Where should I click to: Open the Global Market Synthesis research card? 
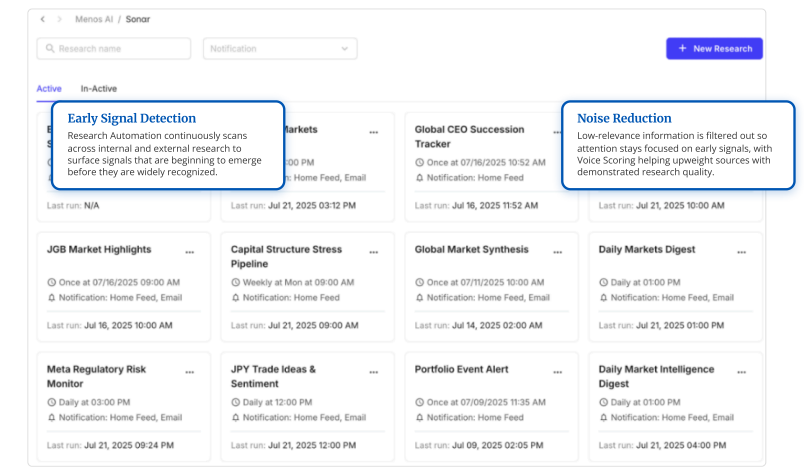tap(471, 250)
